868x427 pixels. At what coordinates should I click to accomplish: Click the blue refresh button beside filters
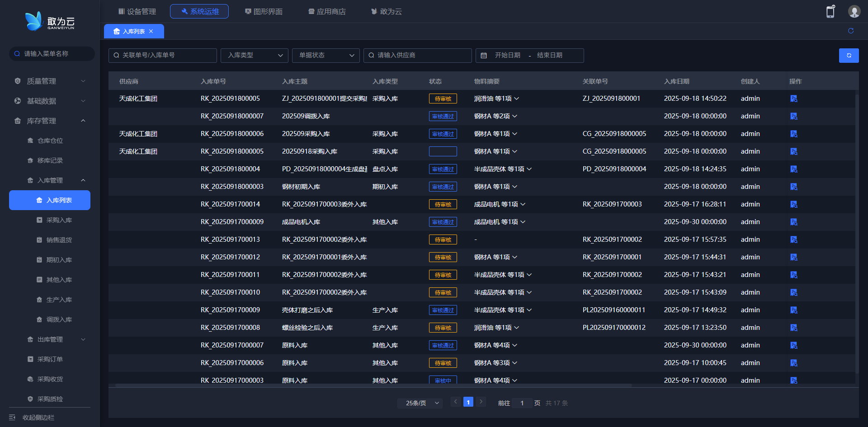(849, 55)
